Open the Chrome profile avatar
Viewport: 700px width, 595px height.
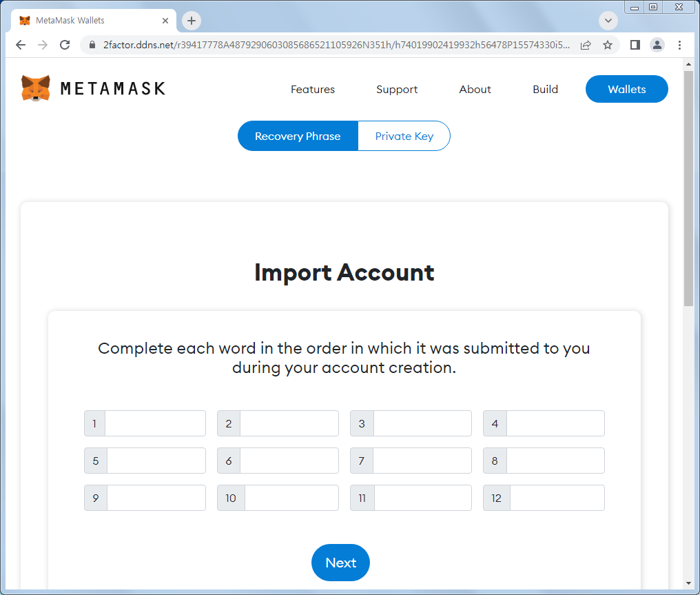coord(657,45)
